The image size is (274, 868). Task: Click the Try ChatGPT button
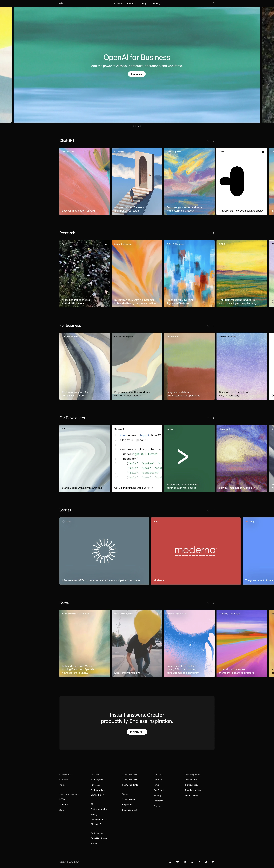tap(137, 732)
